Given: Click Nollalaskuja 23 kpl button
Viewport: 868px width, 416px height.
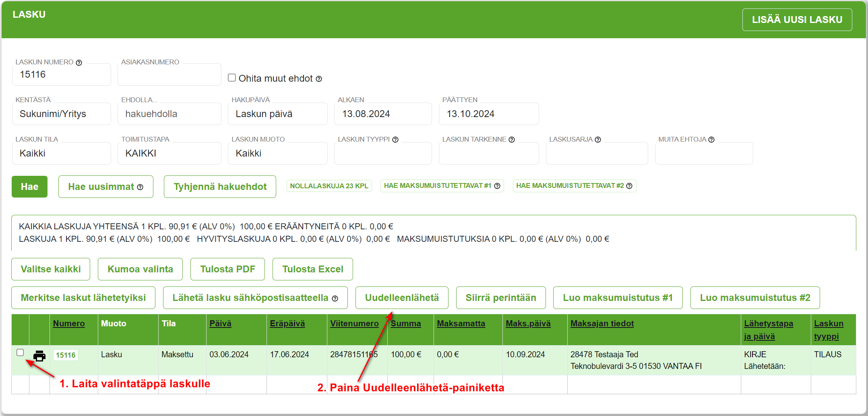Looking at the screenshot, I should 329,186.
